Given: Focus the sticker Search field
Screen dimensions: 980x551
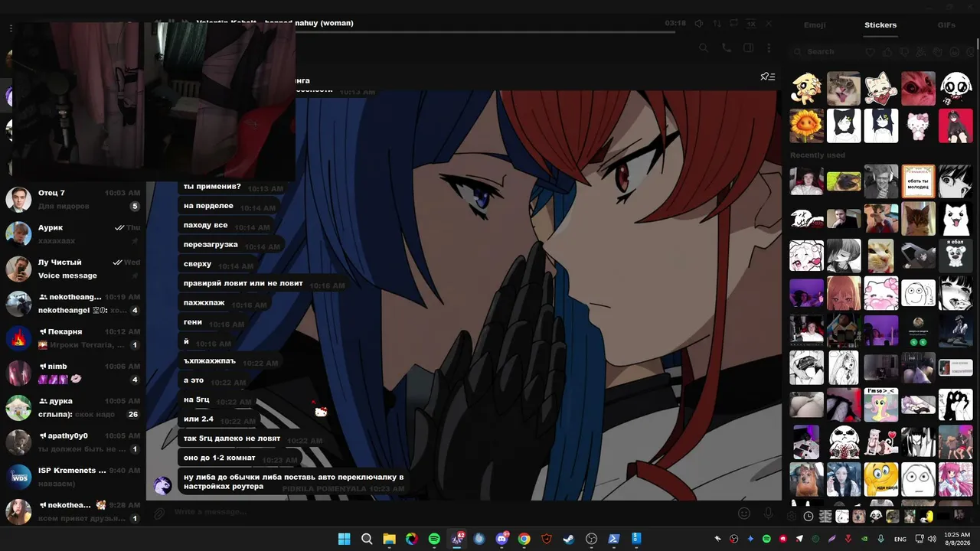Looking at the screenshot, I should tap(825, 52).
